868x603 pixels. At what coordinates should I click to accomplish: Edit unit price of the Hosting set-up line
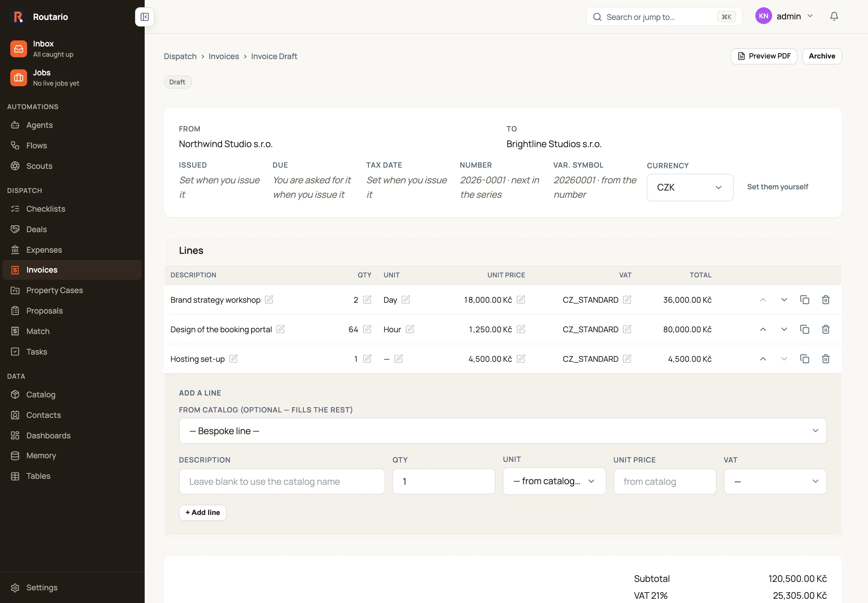[521, 358]
